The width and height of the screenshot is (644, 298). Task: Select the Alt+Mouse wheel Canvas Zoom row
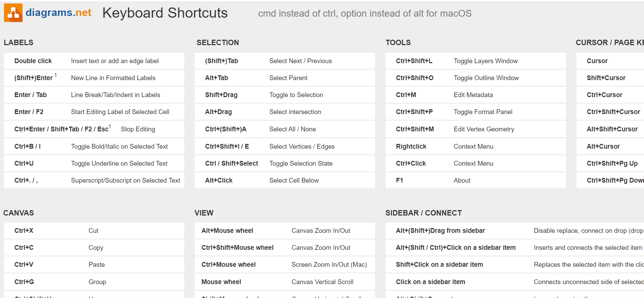point(284,231)
